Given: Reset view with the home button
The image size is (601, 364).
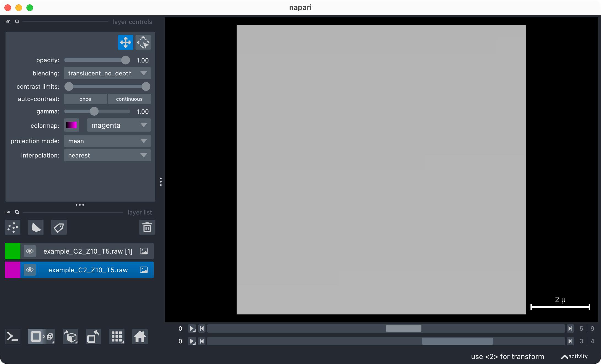Looking at the screenshot, I should tap(140, 336).
